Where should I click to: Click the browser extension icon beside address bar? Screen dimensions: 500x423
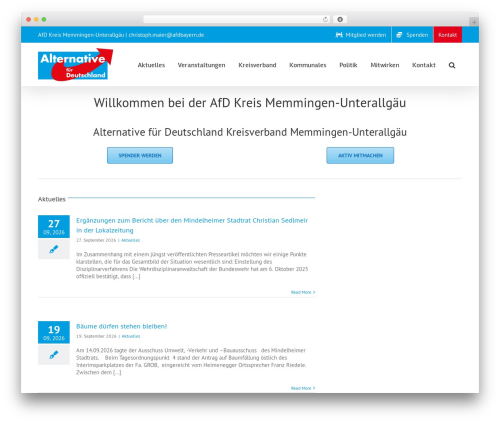pyautogui.click(x=340, y=19)
